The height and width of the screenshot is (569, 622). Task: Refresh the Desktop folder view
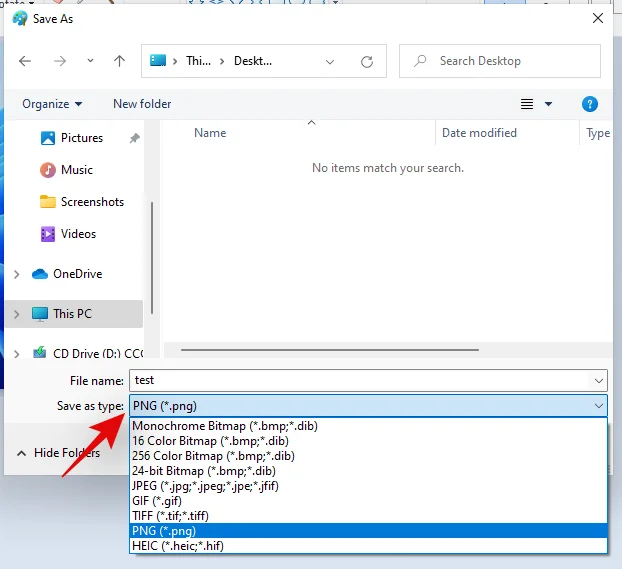[x=367, y=62]
